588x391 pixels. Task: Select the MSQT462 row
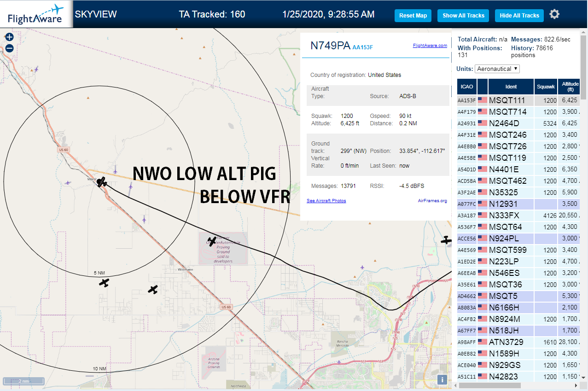coord(519,181)
